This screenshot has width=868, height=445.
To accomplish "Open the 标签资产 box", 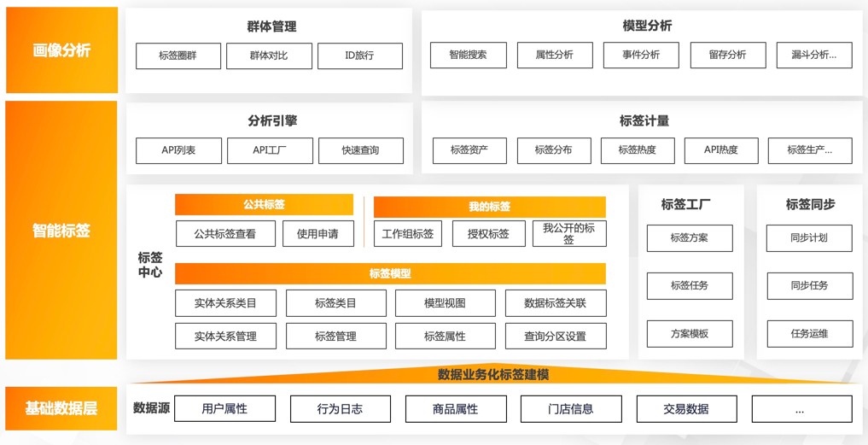I will (469, 150).
